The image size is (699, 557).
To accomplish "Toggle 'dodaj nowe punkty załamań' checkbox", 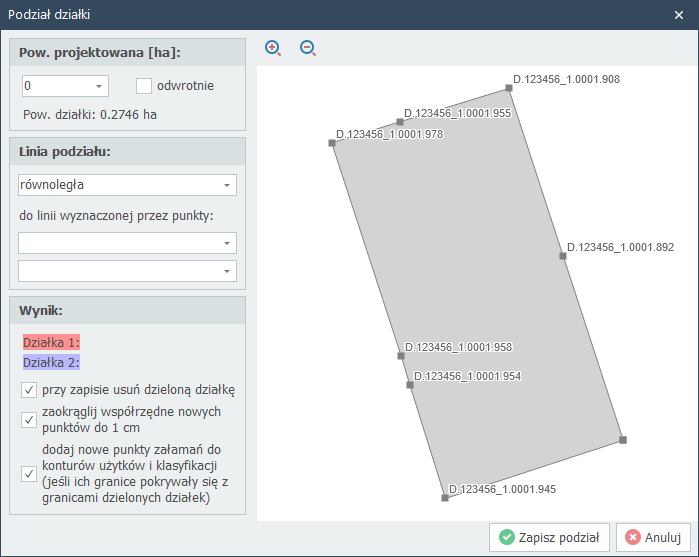I will point(29,473).
